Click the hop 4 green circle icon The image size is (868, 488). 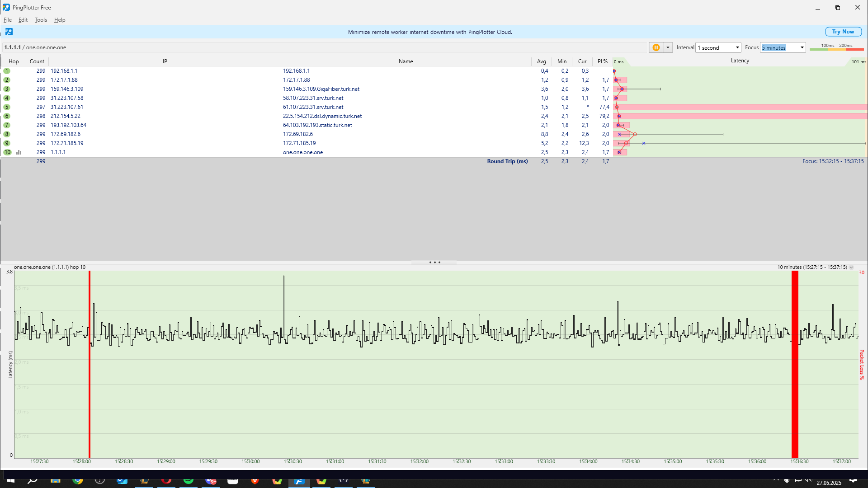tap(7, 98)
